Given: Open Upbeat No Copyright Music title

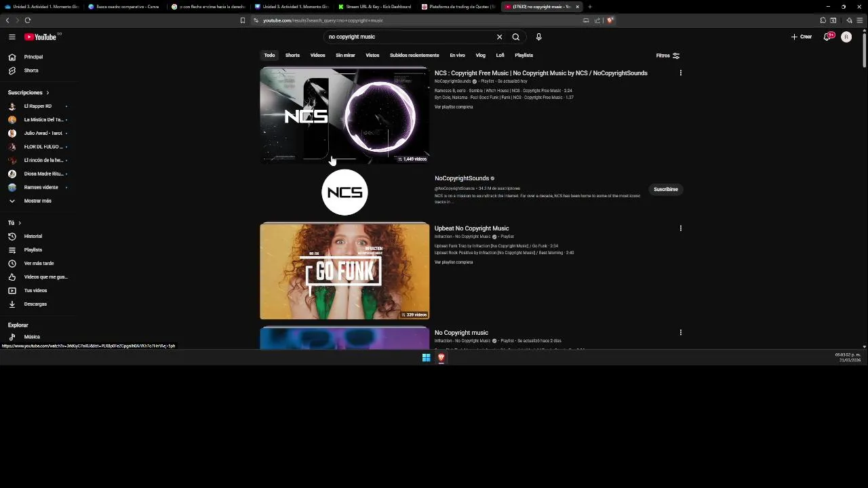Looking at the screenshot, I should tap(471, 228).
